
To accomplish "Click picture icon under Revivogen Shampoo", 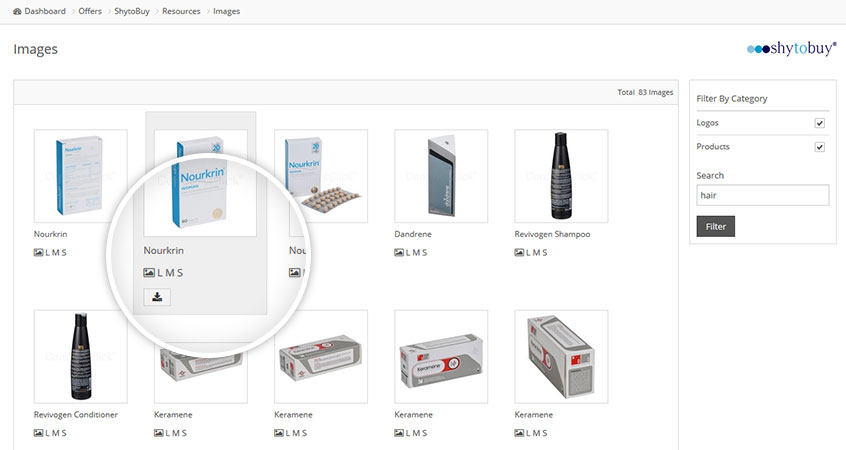I will coord(519,253).
